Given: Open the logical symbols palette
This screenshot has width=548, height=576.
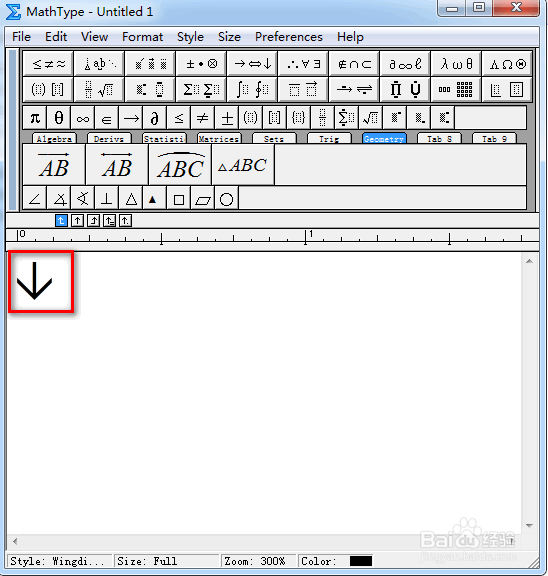Looking at the screenshot, I should 303,64.
